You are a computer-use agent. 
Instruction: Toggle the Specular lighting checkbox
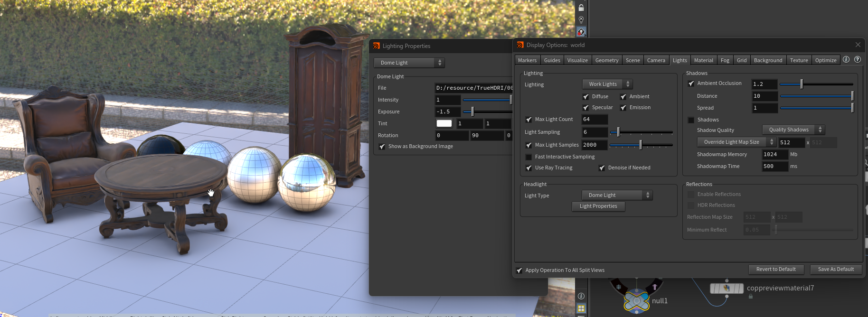[x=586, y=108]
